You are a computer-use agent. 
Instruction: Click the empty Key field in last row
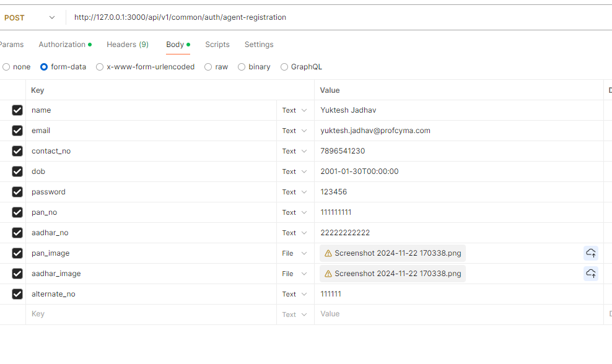(x=149, y=314)
